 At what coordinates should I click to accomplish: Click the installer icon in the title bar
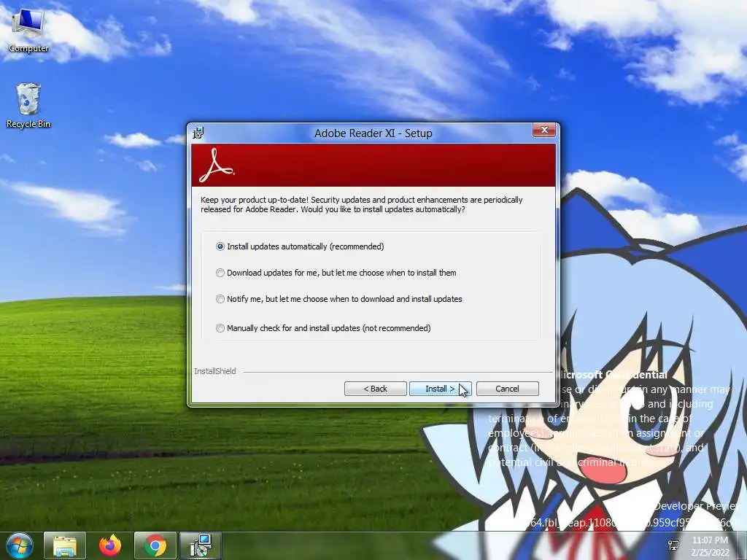click(198, 133)
